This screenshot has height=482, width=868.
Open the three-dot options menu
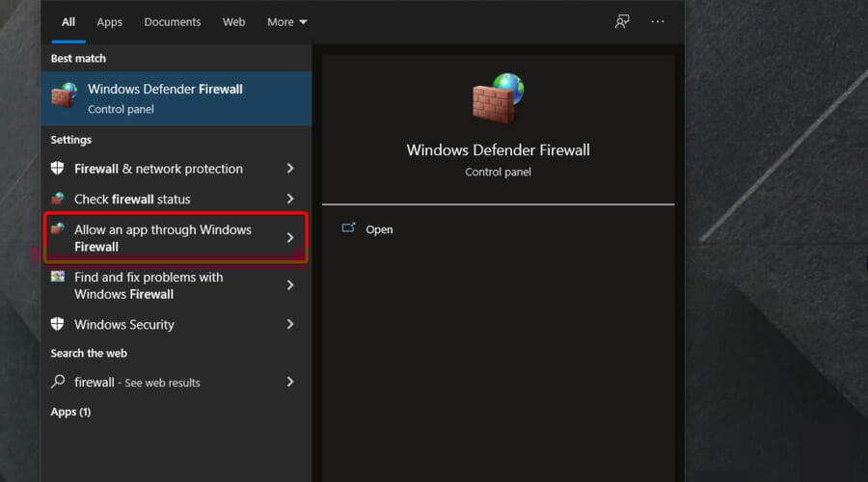click(x=657, y=21)
